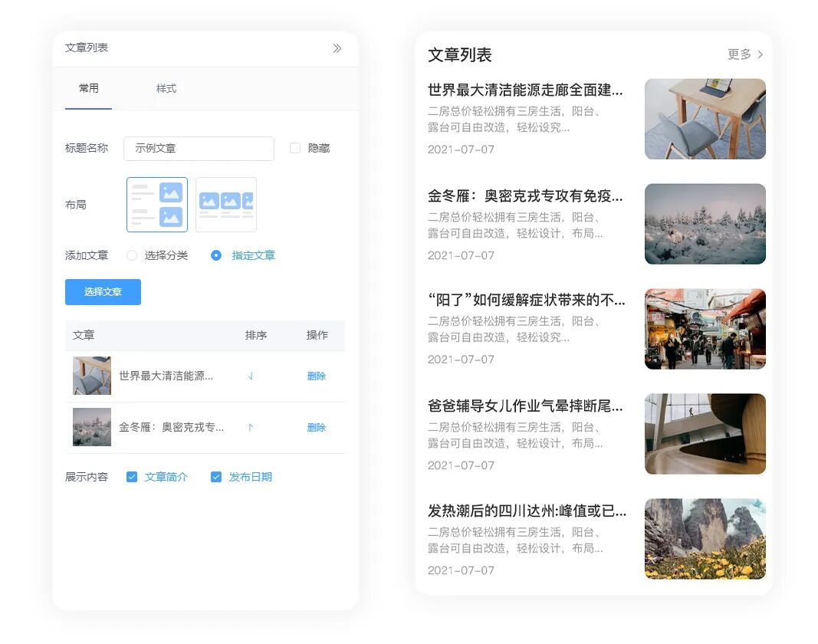Open 更多 in the preview header
Viewport: 818px width, 644px height.
click(739, 54)
